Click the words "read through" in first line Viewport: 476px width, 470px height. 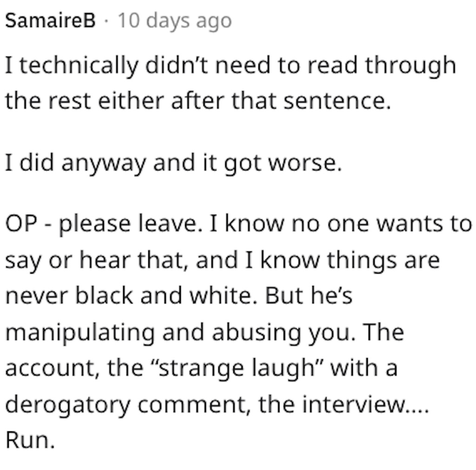pos(382,66)
